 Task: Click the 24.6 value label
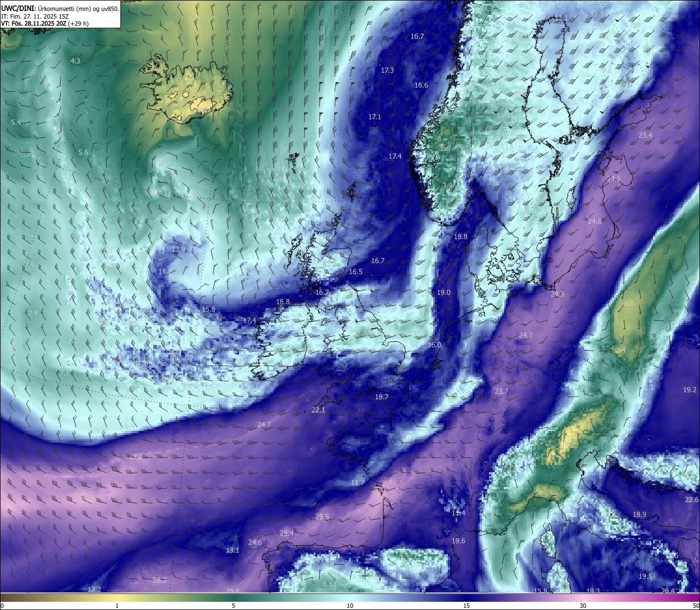pyautogui.click(x=255, y=543)
